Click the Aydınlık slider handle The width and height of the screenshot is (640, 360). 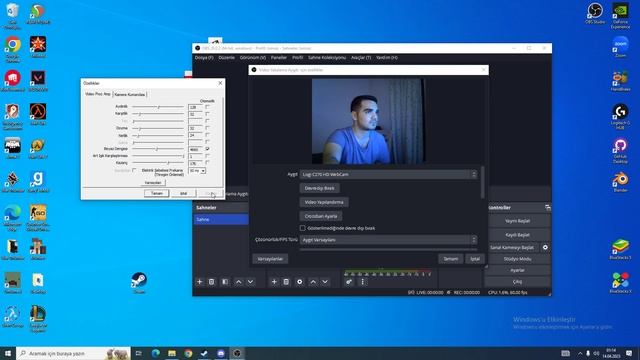point(159,107)
